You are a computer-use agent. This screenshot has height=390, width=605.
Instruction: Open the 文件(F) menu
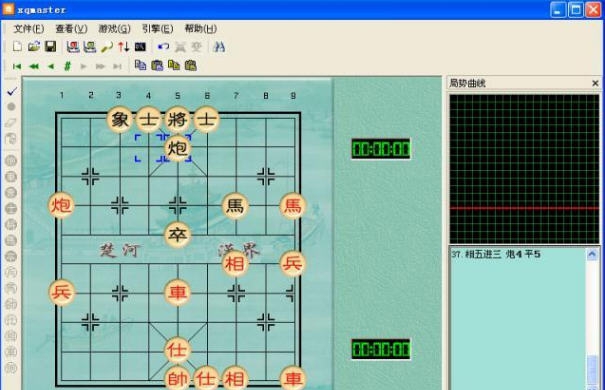click(29, 29)
